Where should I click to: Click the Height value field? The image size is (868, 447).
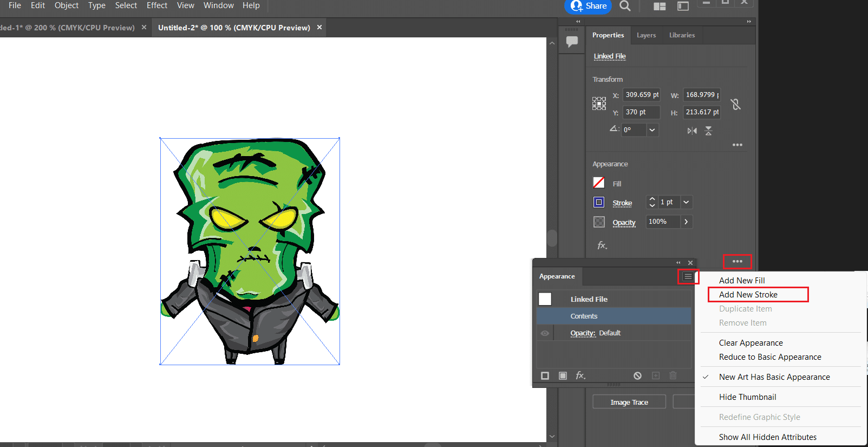coord(702,112)
